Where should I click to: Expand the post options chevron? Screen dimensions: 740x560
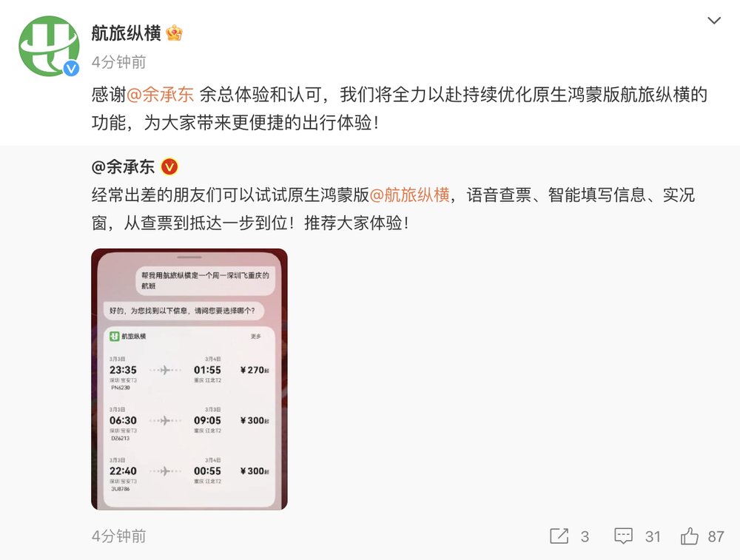[714, 20]
